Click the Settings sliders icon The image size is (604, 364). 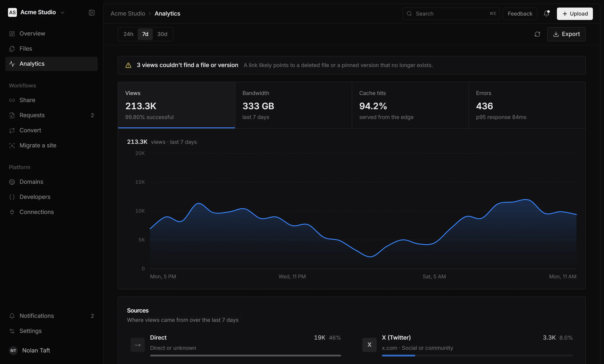[x=12, y=331]
